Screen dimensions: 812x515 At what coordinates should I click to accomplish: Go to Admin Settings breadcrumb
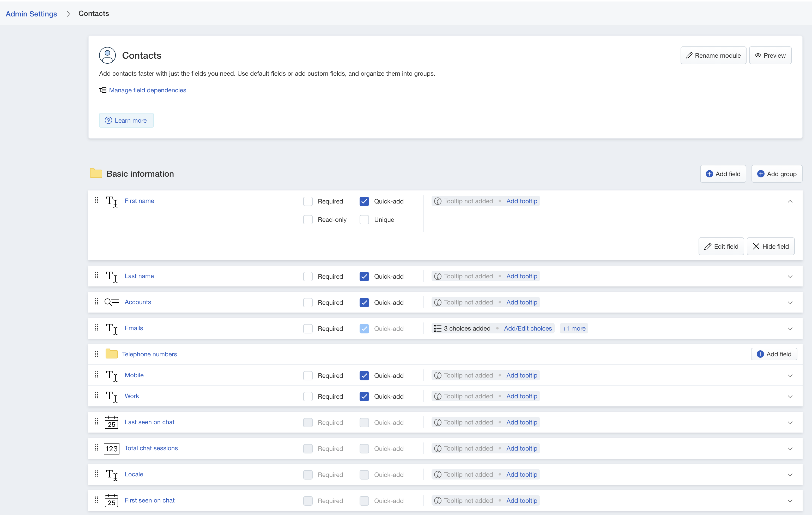tap(31, 14)
